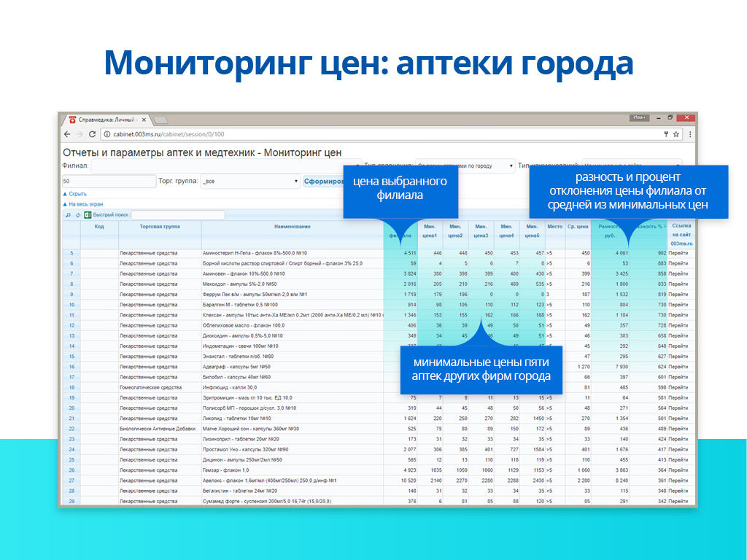The height and width of the screenshot is (560, 747).
Task: Click row number 24 in the grid
Action: [x=71, y=449]
